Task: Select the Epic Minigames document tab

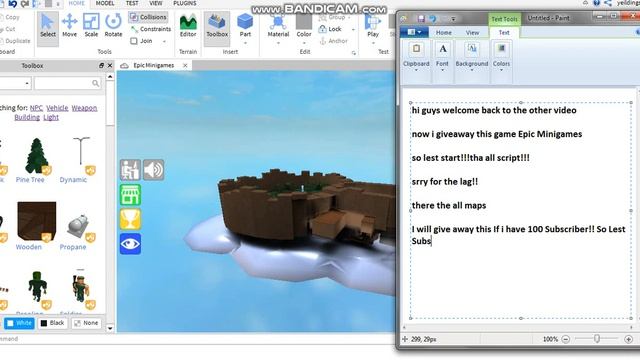Action: click(x=153, y=65)
